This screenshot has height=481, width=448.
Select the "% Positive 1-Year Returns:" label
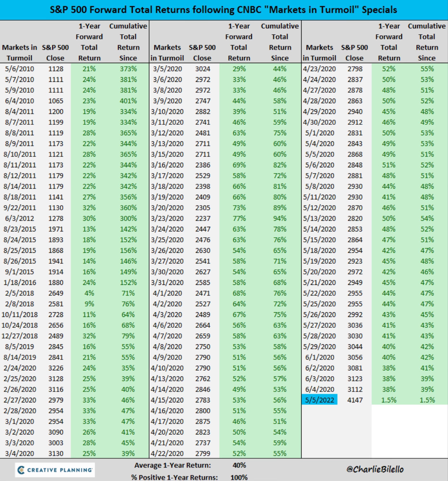[175, 477]
